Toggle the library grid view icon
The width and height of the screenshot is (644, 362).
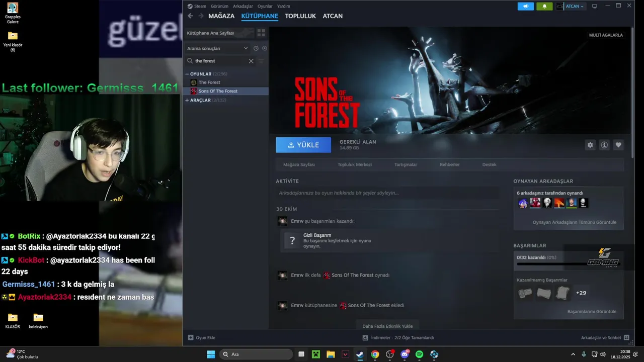tap(261, 33)
